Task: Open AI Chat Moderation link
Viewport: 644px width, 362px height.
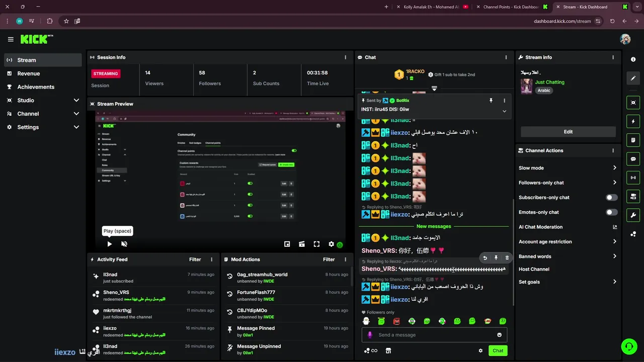Action: point(568,227)
